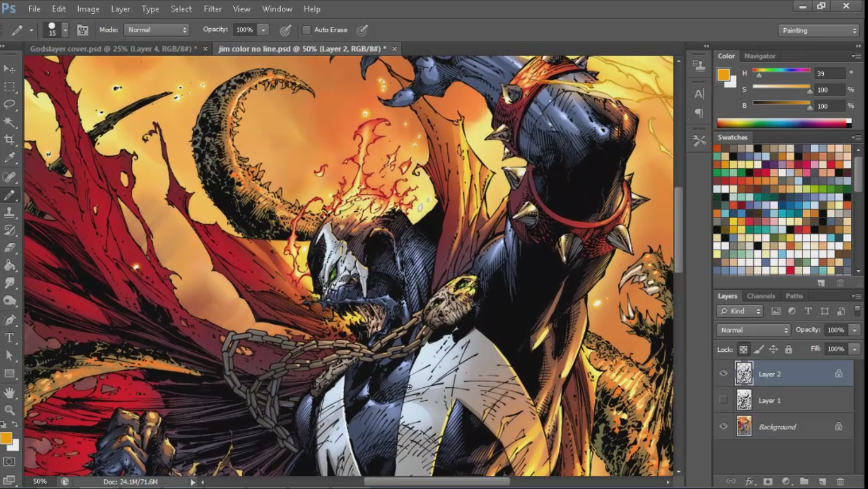Screen dimensions: 868x489
Task: Select the Move tool
Action: [10, 69]
